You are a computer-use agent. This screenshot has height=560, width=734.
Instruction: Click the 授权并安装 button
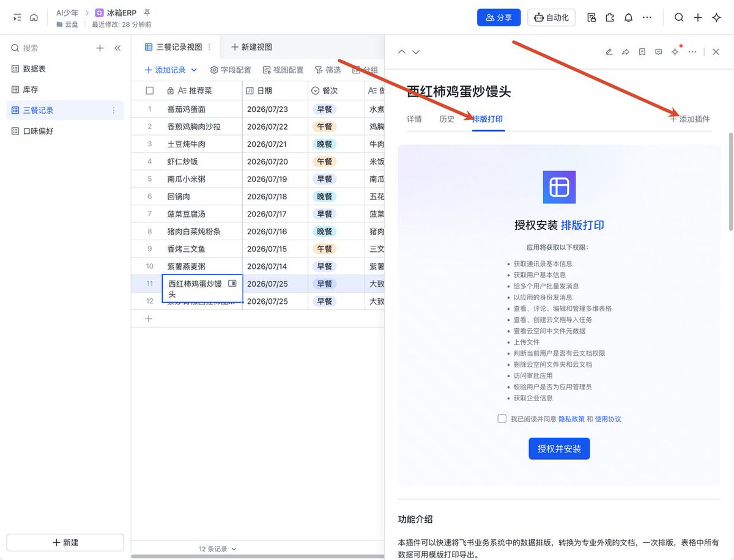pos(559,449)
